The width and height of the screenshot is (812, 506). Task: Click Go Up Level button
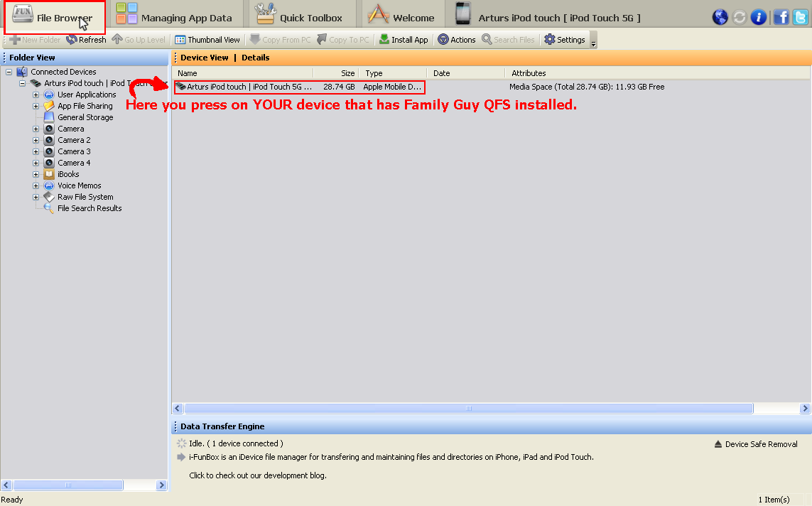point(139,39)
